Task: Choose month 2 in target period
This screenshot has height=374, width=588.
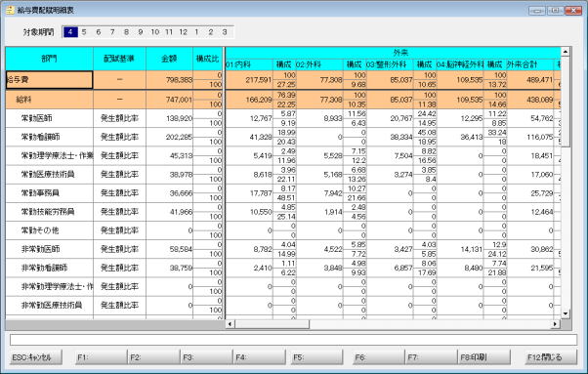Action: tap(210, 32)
